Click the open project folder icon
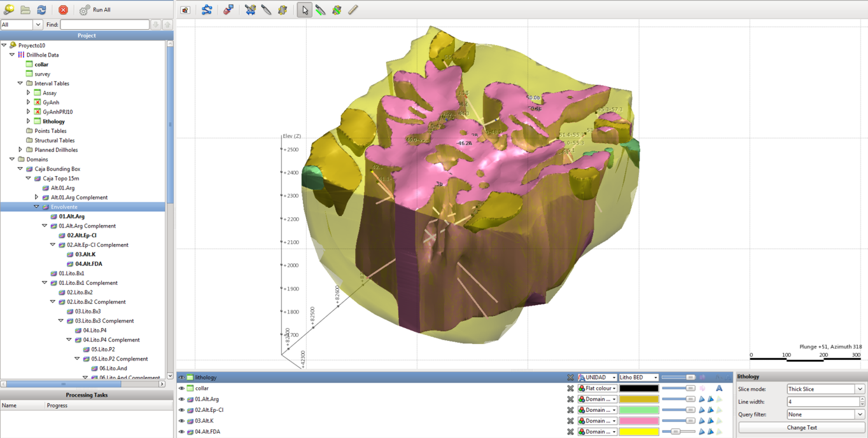 pyautogui.click(x=25, y=10)
